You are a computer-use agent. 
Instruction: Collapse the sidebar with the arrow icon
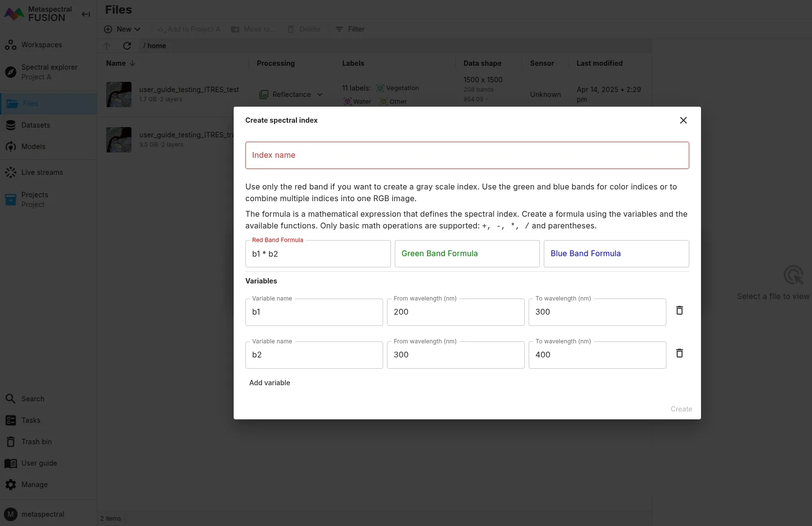tap(86, 14)
